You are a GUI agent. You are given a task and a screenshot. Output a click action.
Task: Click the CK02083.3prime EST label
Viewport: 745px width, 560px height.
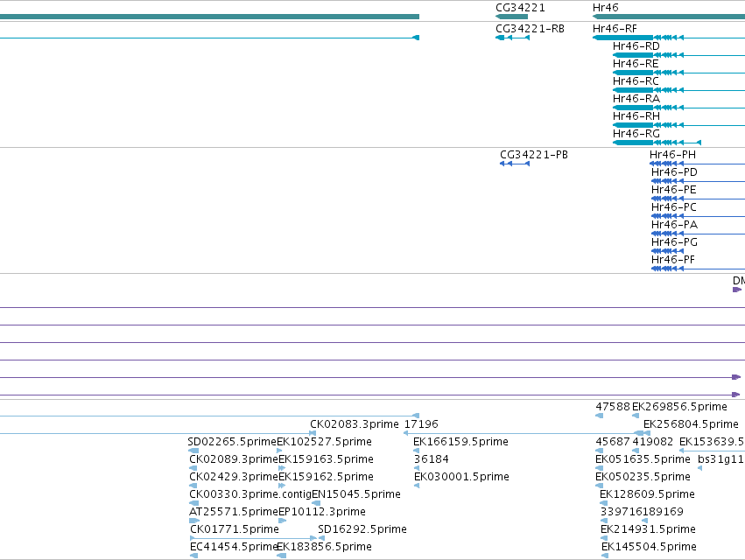[355, 424]
